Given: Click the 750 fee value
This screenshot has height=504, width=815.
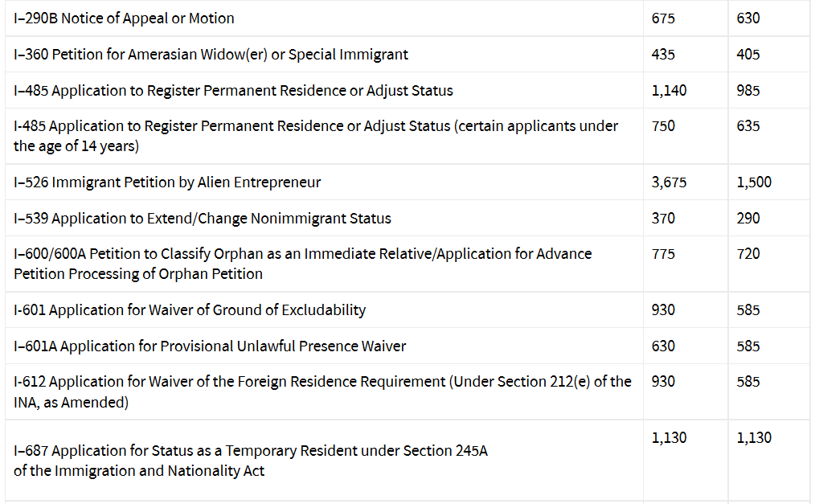Looking at the screenshot, I should pos(663,125).
